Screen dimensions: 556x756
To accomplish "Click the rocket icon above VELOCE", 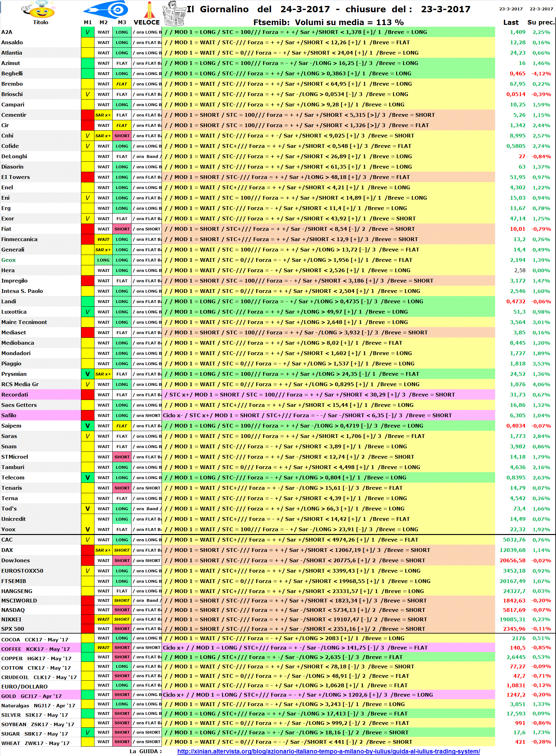I will click(x=149, y=10).
